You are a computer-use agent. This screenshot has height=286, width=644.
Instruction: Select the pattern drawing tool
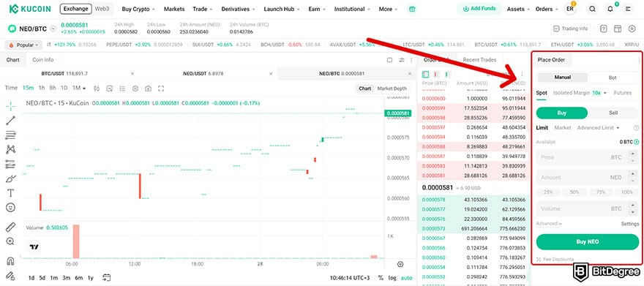11,149
